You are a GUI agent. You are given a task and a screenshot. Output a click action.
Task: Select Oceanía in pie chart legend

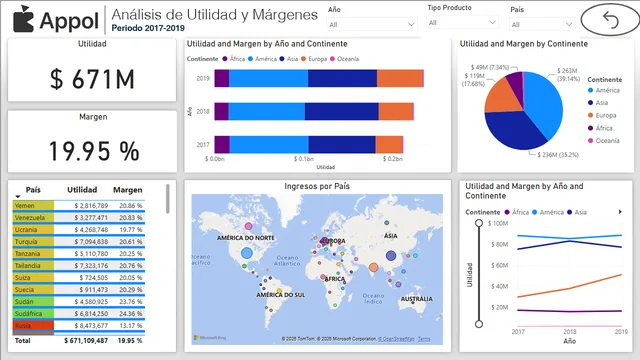pyautogui.click(x=604, y=141)
